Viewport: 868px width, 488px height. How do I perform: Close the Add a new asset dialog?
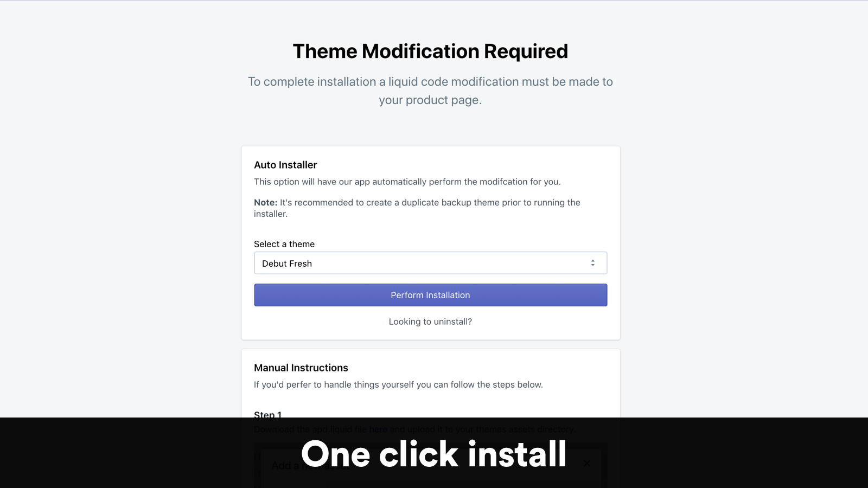[x=586, y=464]
